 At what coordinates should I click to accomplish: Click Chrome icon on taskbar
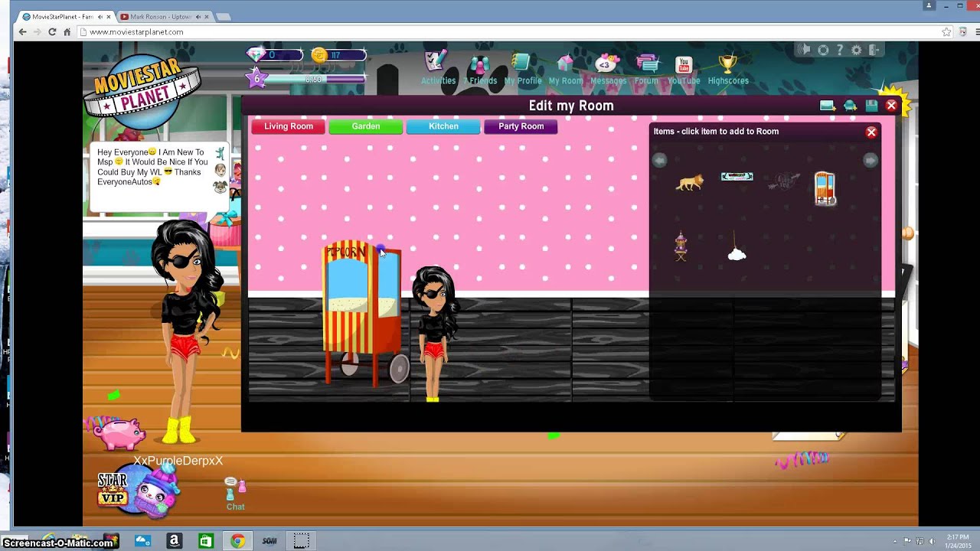click(238, 541)
